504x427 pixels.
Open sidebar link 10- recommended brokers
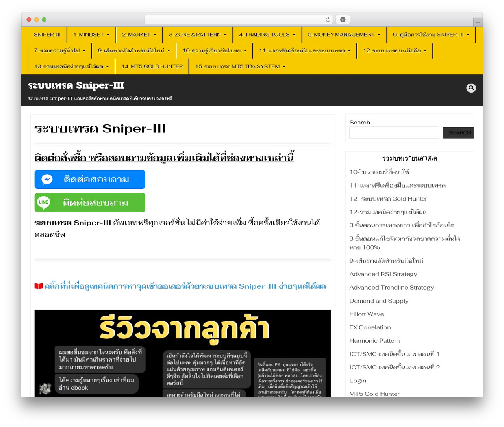click(x=379, y=172)
